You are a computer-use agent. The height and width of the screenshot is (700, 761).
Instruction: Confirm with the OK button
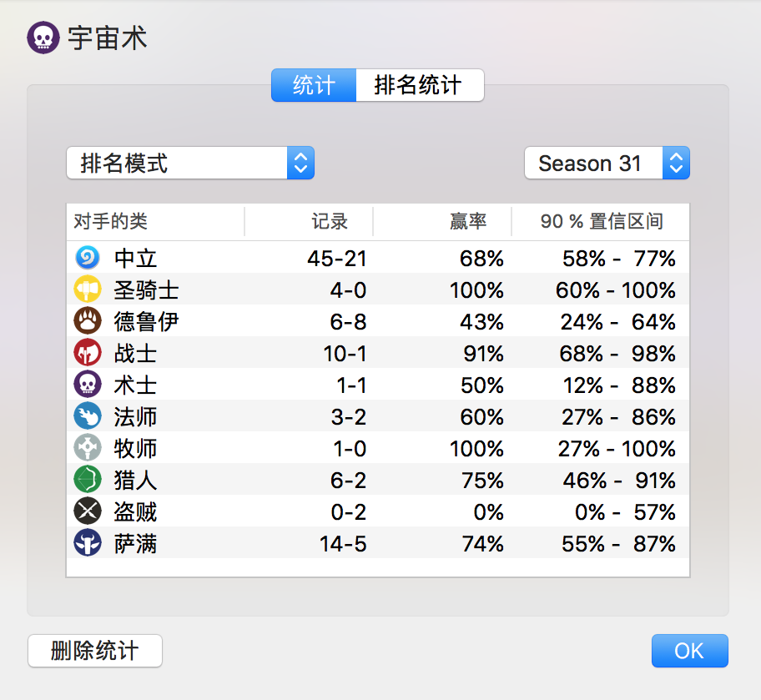coord(689,651)
